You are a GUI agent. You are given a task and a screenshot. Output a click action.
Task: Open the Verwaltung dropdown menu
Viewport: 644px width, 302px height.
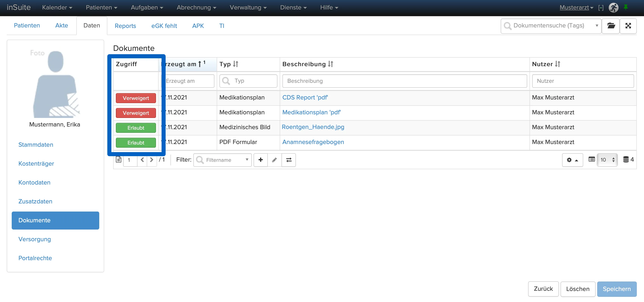click(248, 7)
